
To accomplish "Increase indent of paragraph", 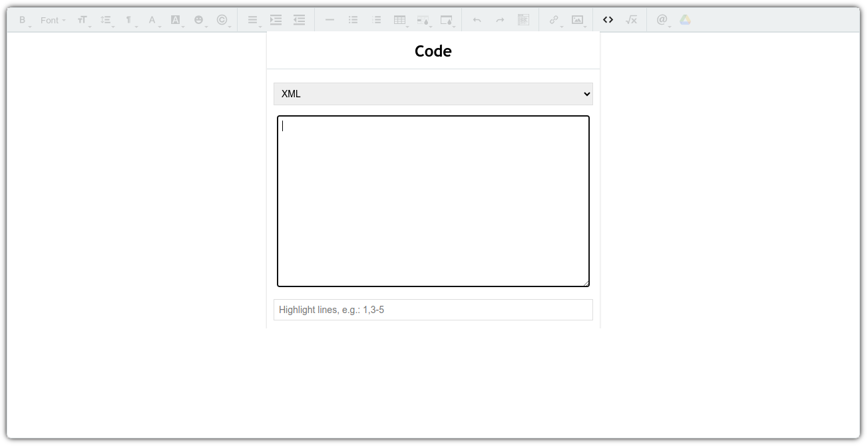I will click(276, 20).
